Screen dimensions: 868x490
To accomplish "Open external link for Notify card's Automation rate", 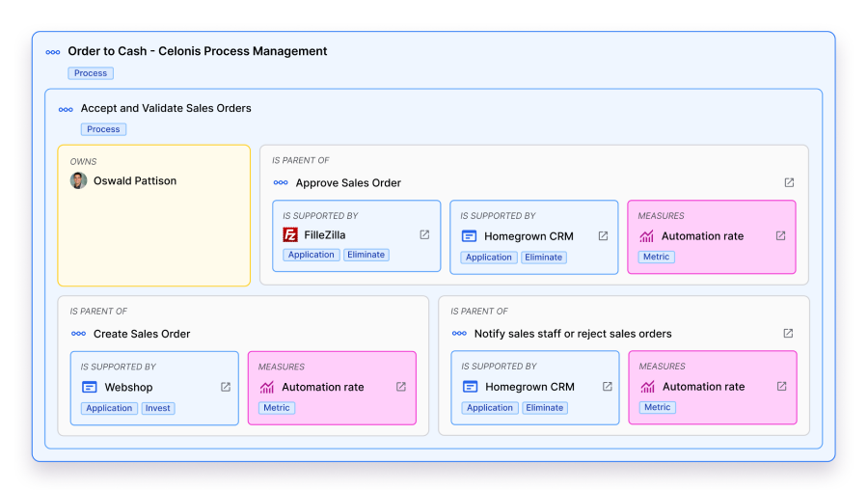I will click(781, 387).
